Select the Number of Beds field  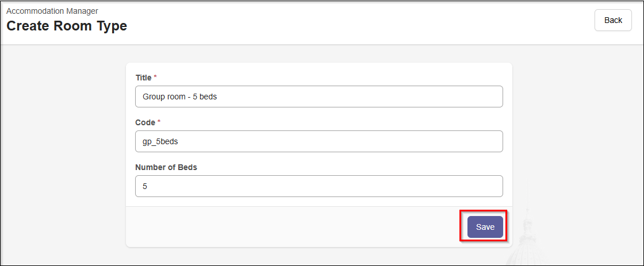tap(319, 186)
